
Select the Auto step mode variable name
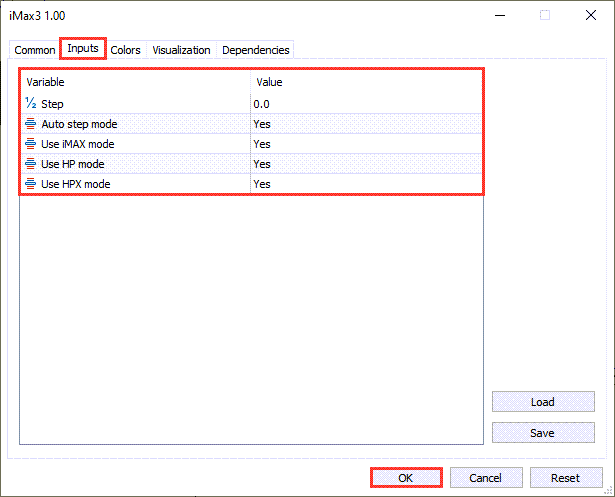pos(79,124)
